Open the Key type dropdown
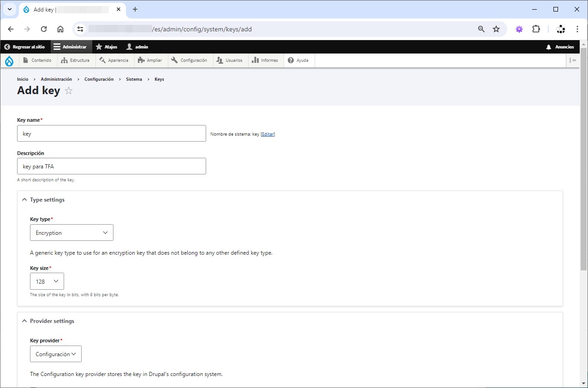This screenshot has height=388, width=588. point(71,233)
